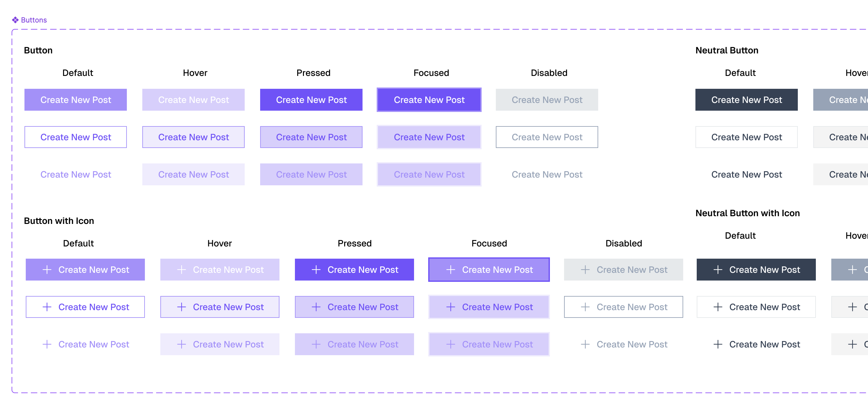Click the pressed state Create New Post button
Viewport: 868px width, 406px height.
click(x=311, y=100)
